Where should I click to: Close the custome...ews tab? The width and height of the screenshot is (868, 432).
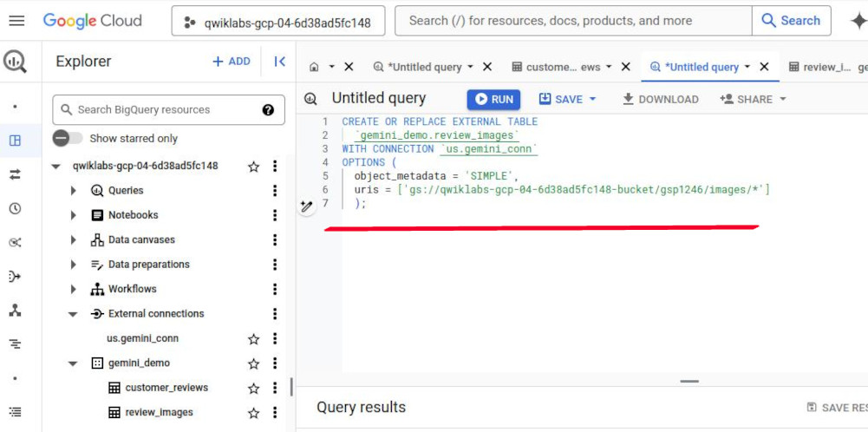point(626,67)
